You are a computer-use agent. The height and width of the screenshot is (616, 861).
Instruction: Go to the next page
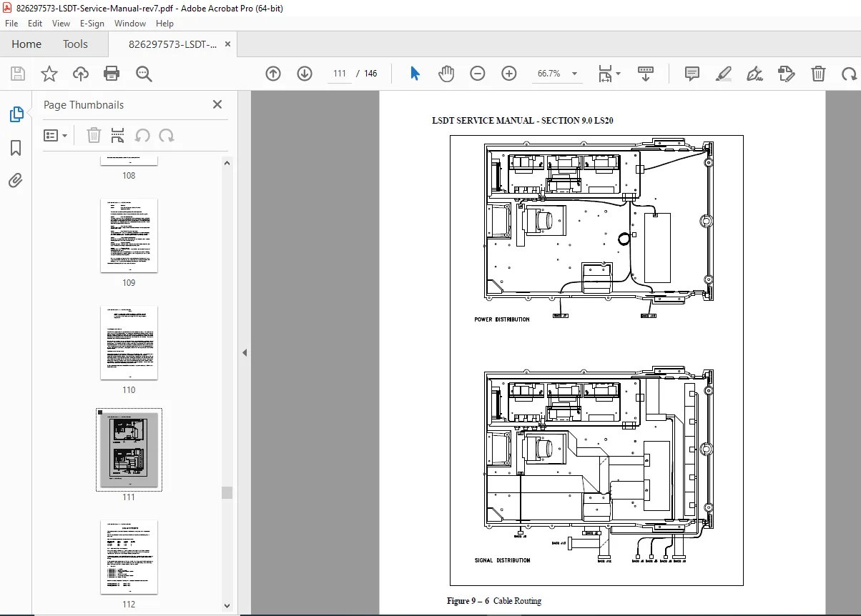point(305,74)
